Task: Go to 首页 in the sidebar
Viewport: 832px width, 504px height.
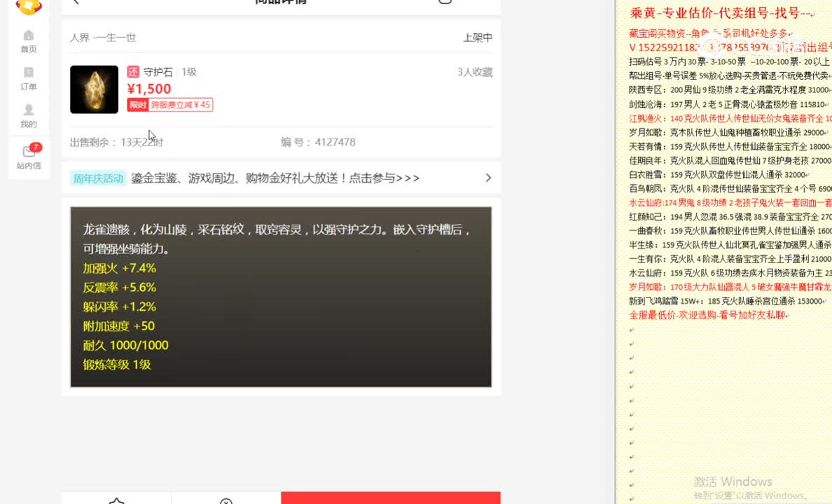Action: pos(29,41)
